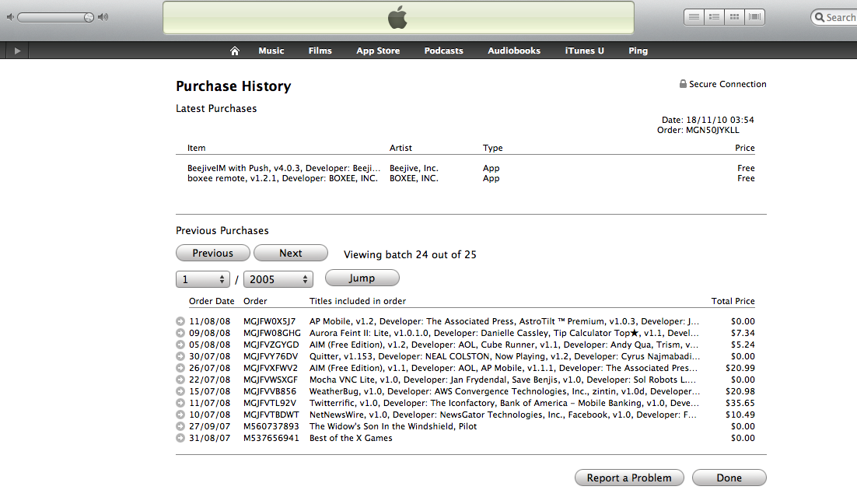857x504 pixels.
Task: Open the App Store tab
Action: tap(378, 51)
